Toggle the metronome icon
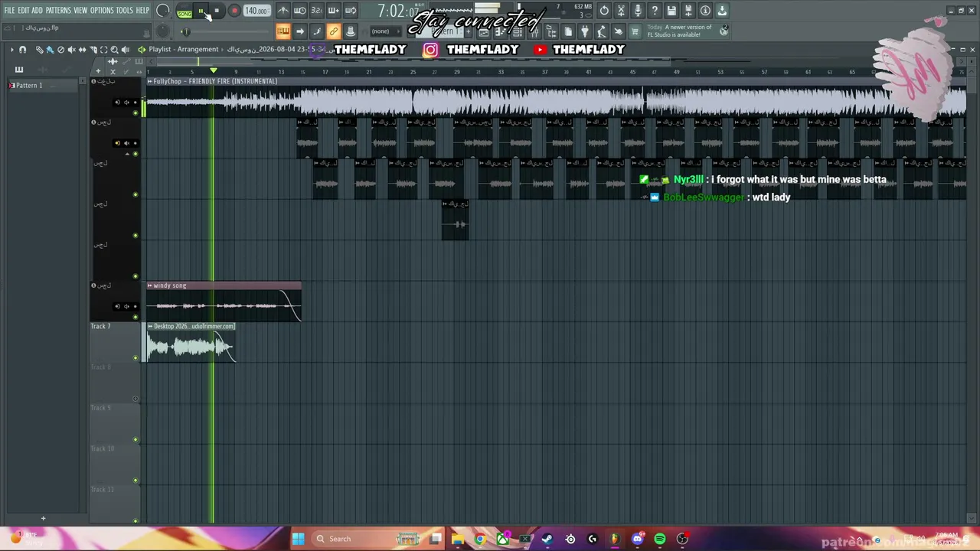 point(283,11)
